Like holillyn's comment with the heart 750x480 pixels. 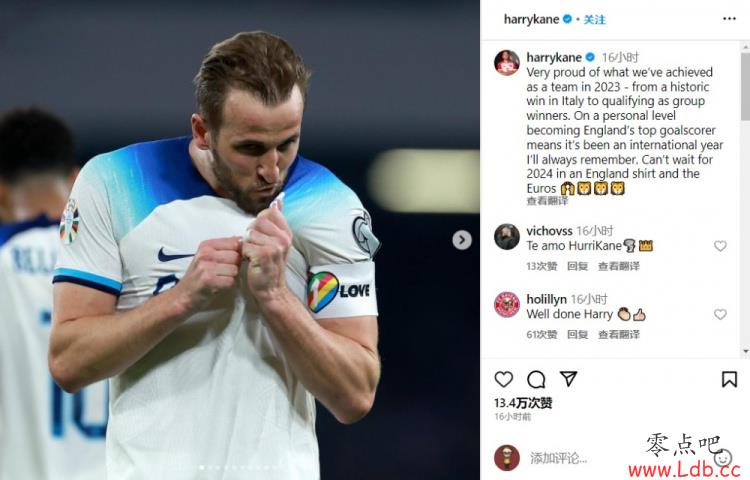[720, 314]
